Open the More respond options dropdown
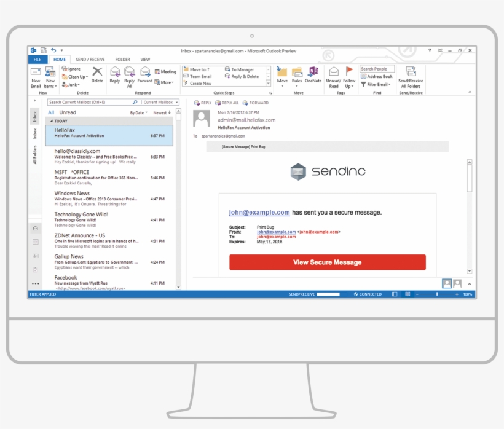The image size is (504, 429). point(164,82)
